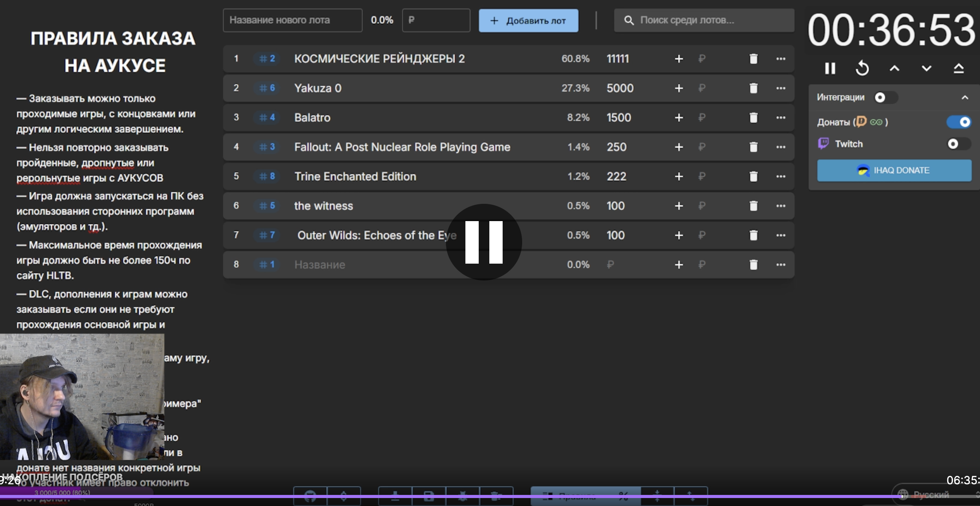980x506 pixels.
Task: Add amount to КОСМИЧЕСКИЕ РЕЙНДЖЕРЫ 2 lot
Action: (x=679, y=59)
